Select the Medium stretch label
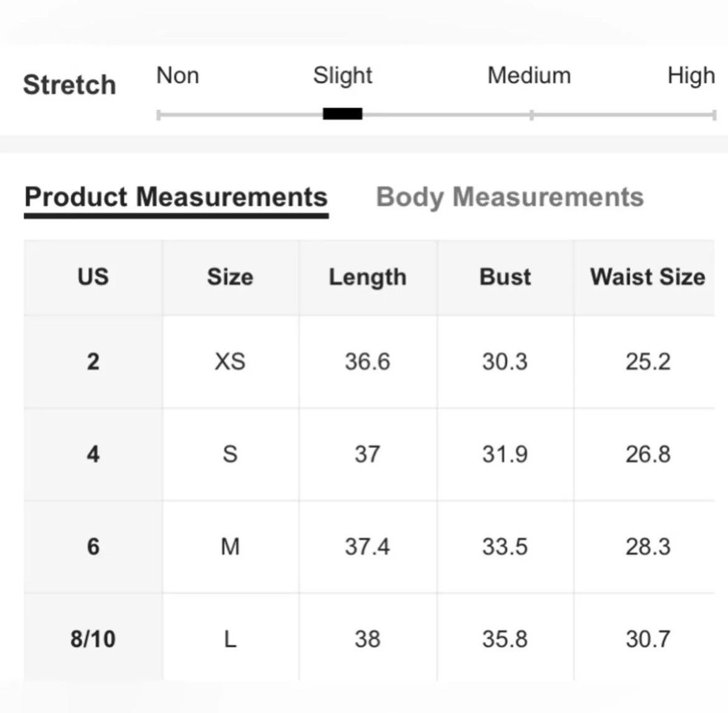The width and height of the screenshot is (728, 713). [x=530, y=75]
